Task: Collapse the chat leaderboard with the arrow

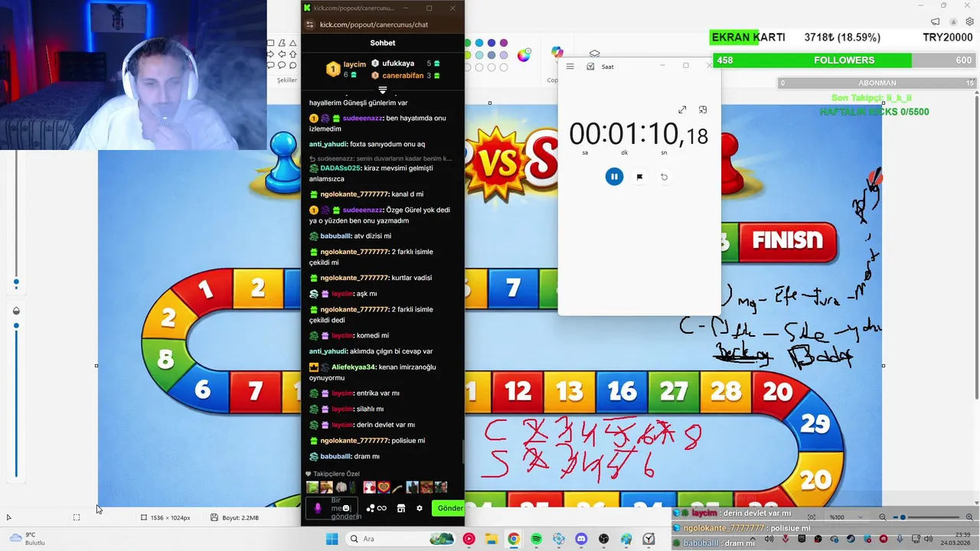Action: tap(383, 90)
